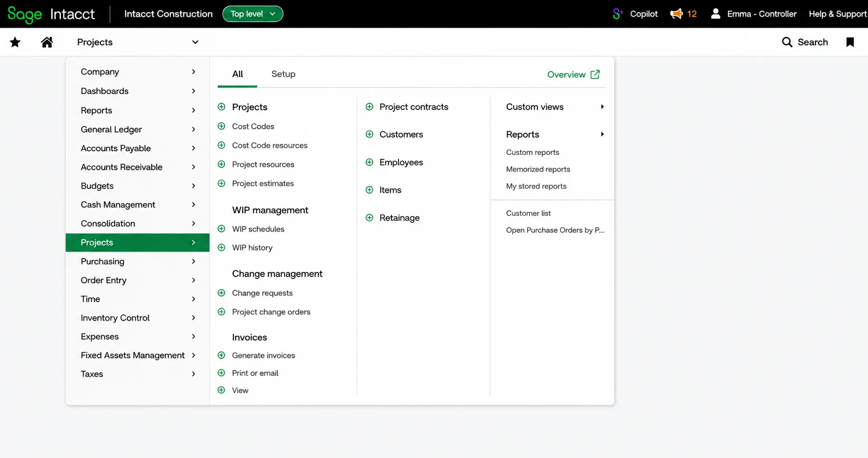Screen dimensions: 868x458
Task: Expand the Custom views submenu arrow
Action: click(602, 107)
